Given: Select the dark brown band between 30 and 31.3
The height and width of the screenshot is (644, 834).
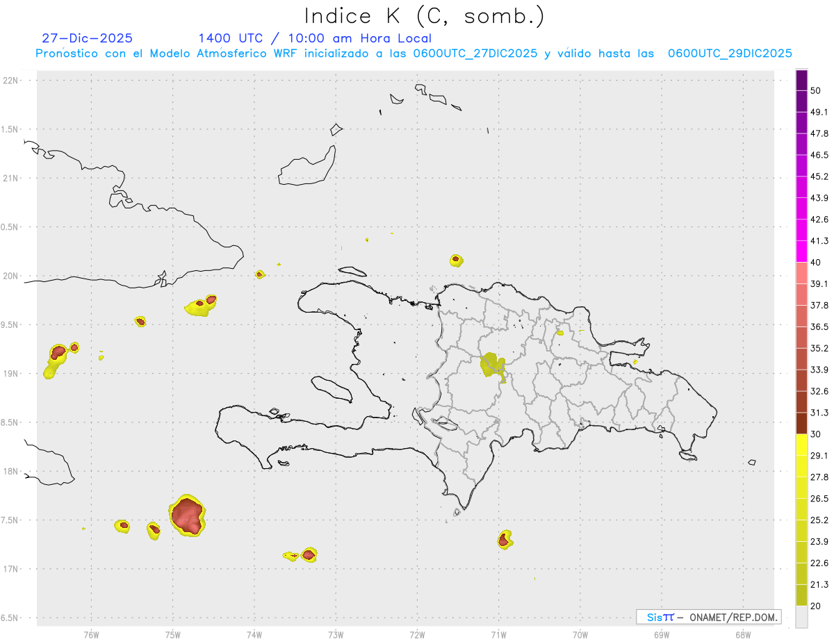Looking at the screenshot, I should 801,423.
